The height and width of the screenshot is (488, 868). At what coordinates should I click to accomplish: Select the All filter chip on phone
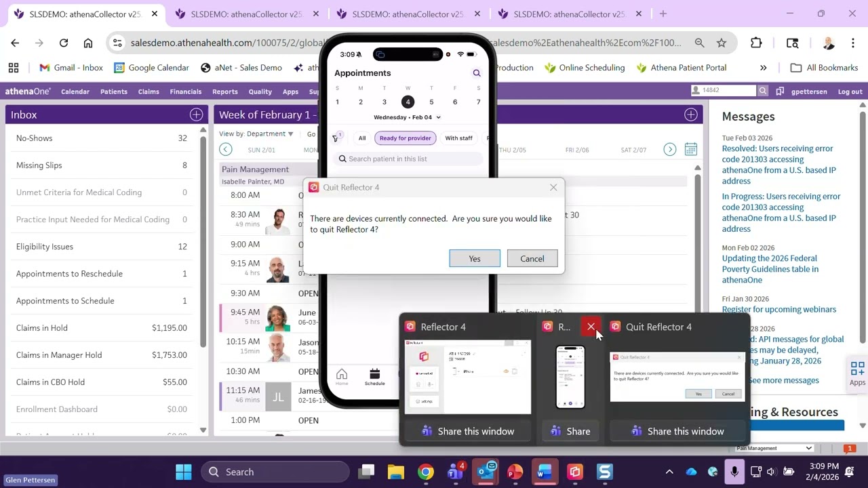tap(362, 138)
